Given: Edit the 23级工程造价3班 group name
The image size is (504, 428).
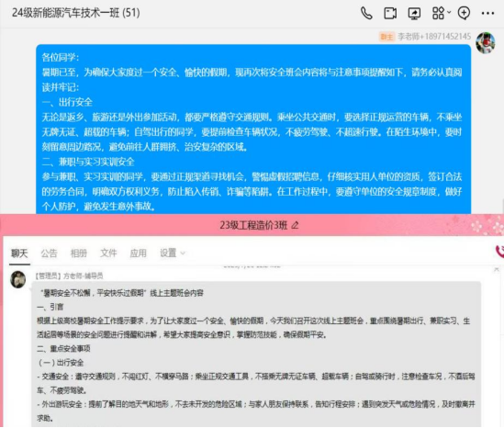Looking at the screenshot, I should click(x=295, y=225).
